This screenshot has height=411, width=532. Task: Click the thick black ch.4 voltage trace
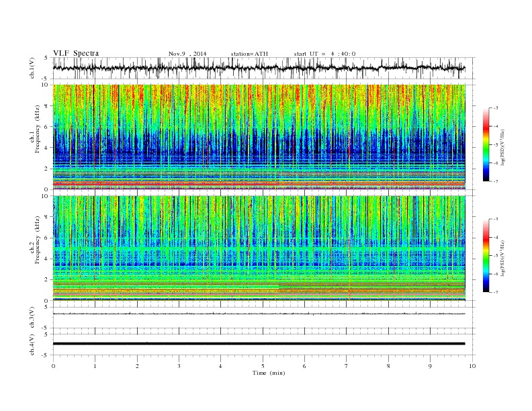click(259, 344)
